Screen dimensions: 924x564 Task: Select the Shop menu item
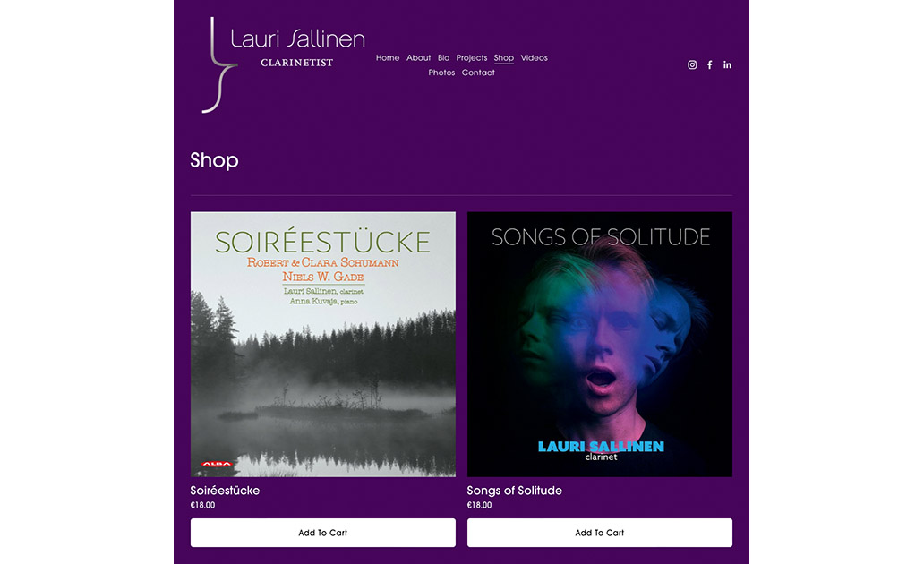coord(504,58)
